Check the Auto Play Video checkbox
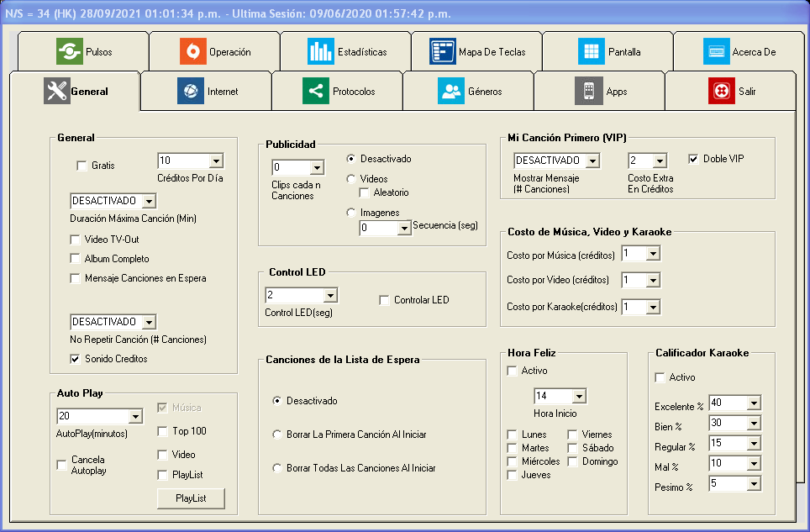This screenshot has width=810, height=532. coord(162,455)
